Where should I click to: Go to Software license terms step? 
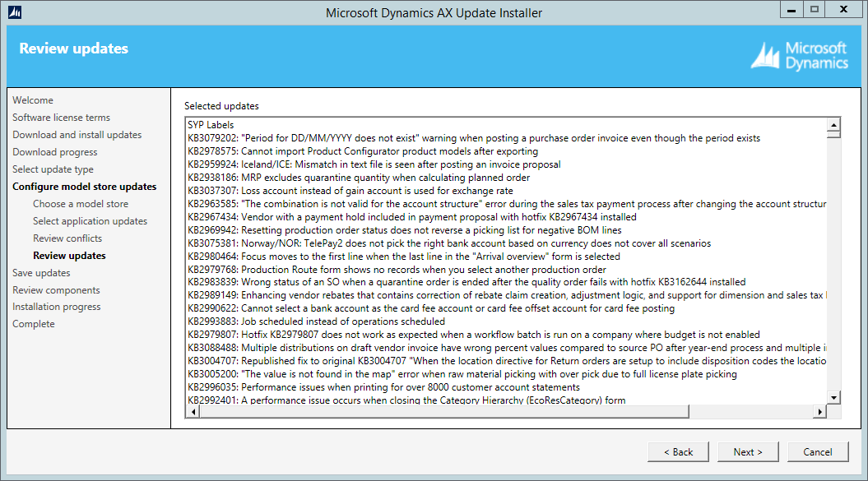point(62,118)
